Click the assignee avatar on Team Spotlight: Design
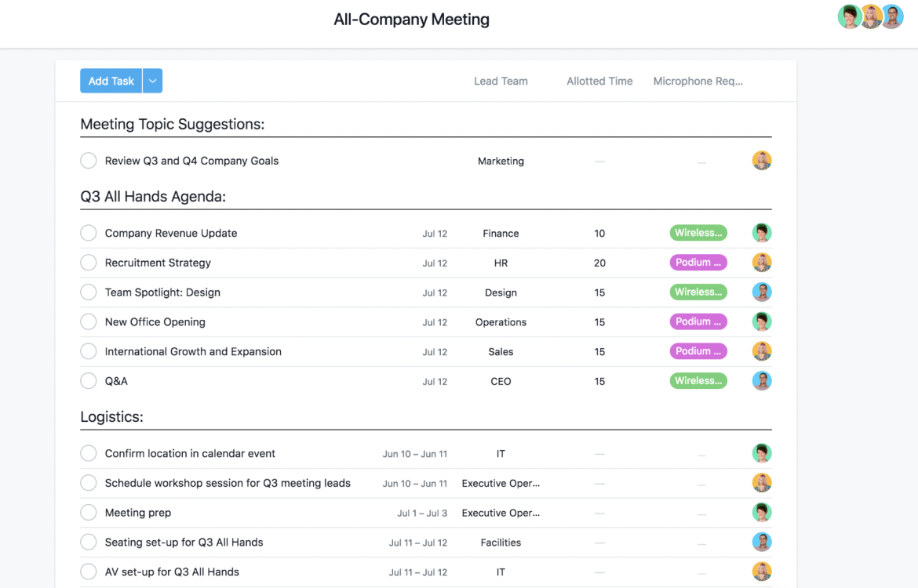Screen dimensions: 918x588 (x=762, y=292)
